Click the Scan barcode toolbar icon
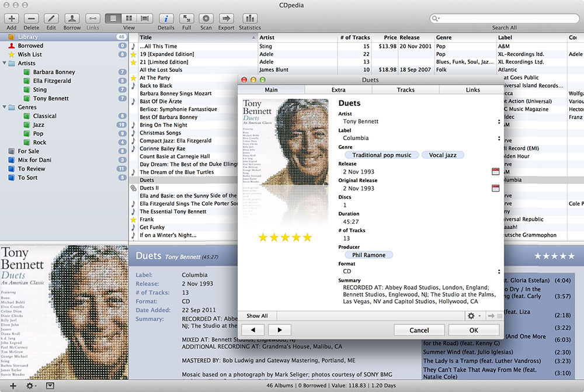 pos(206,19)
